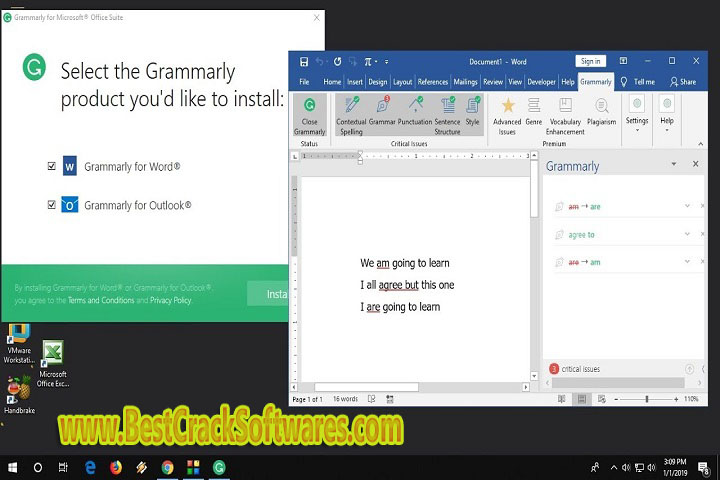Open Firefox from the taskbar
This screenshot has height=480, width=720.
[x=116, y=468]
